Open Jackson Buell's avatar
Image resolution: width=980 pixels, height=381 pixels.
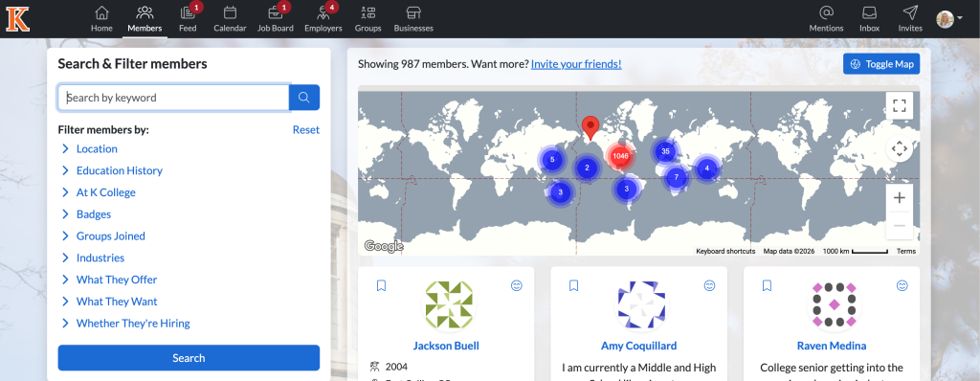449,304
